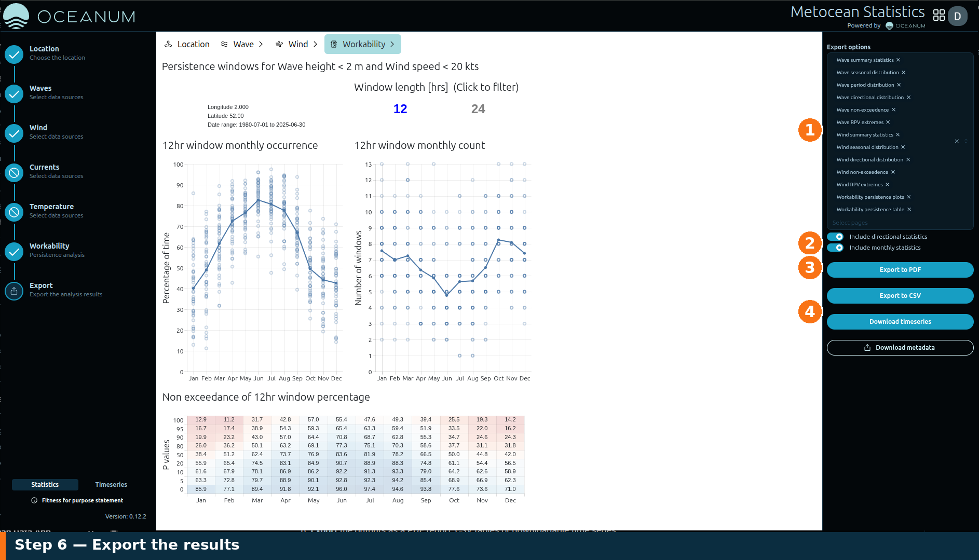The width and height of the screenshot is (979, 560).
Task: Select the Currents step disabled icon
Action: pyautogui.click(x=14, y=172)
